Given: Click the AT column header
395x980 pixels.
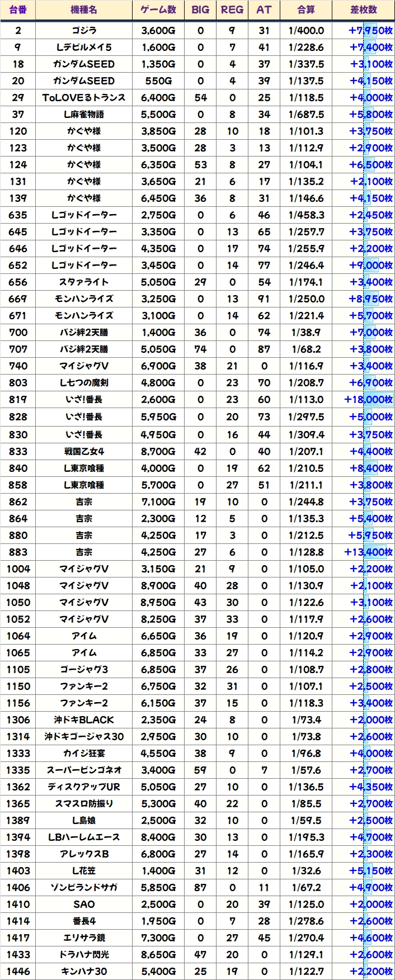Looking at the screenshot, I should tap(264, 10).
